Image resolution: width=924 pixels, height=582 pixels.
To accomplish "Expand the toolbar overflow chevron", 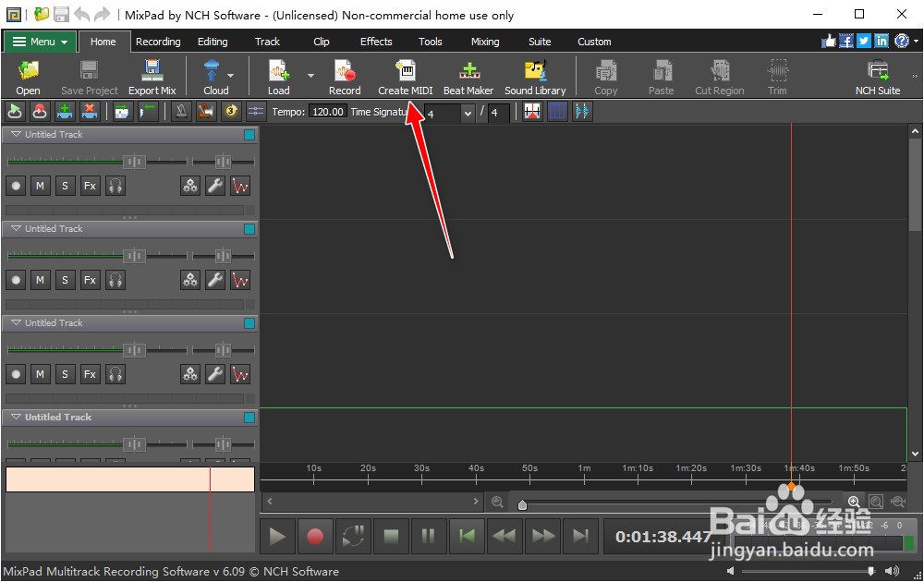I will (x=915, y=76).
